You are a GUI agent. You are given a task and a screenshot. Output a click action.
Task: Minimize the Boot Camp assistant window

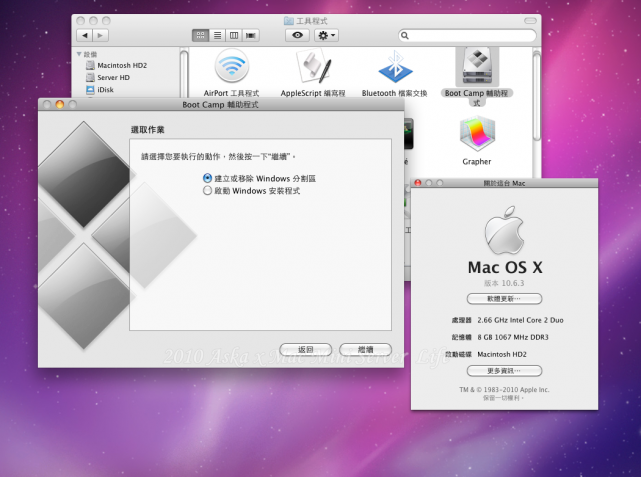[60, 105]
